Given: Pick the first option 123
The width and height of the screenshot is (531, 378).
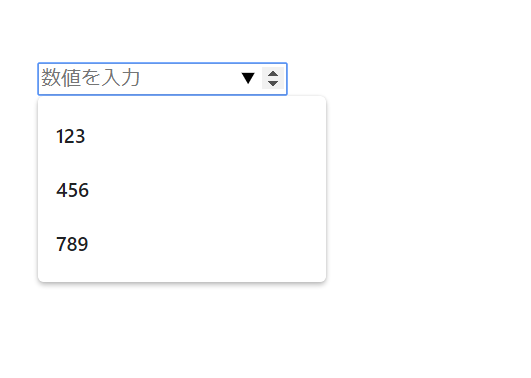Looking at the screenshot, I should [182, 136].
